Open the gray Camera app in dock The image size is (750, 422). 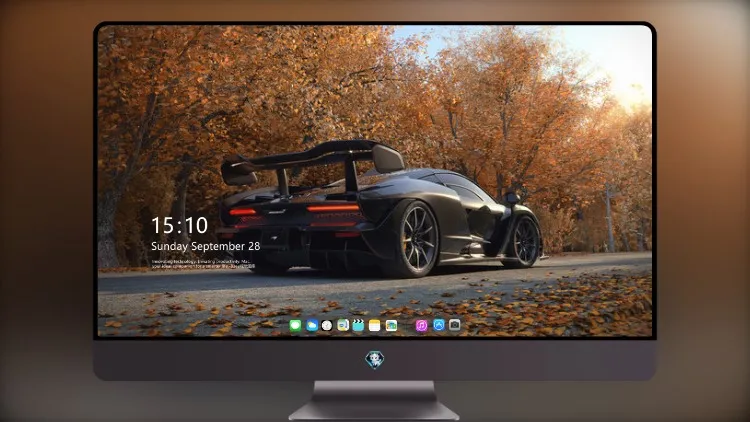(x=455, y=325)
